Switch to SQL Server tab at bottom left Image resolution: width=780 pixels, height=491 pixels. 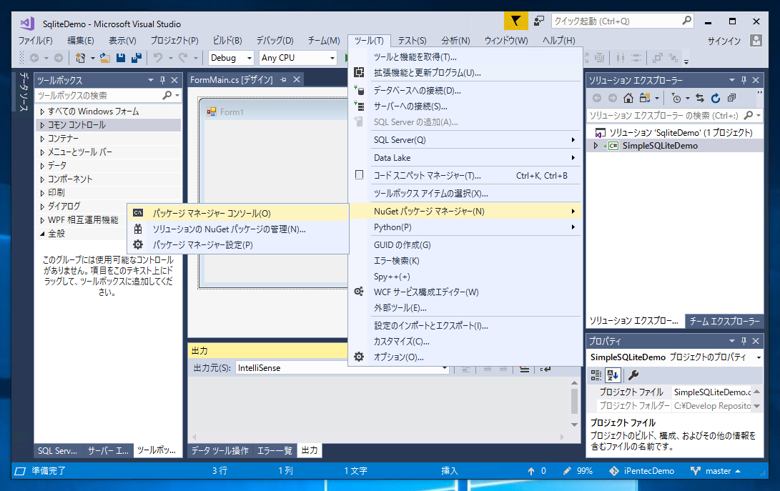tap(57, 450)
